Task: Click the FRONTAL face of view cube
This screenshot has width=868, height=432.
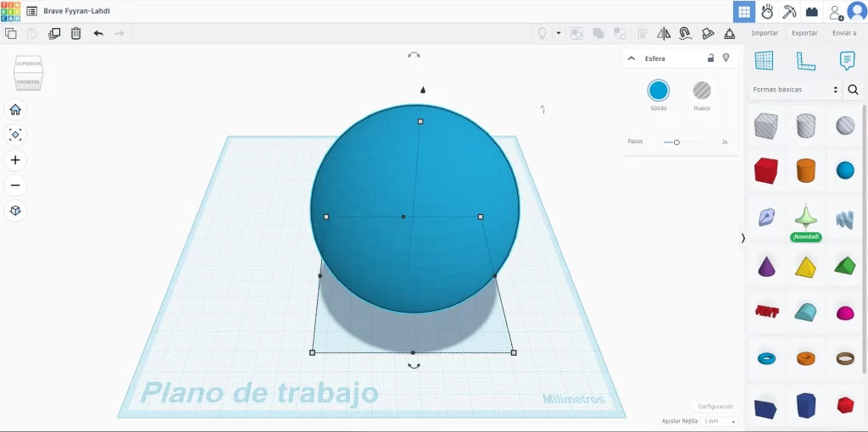Action: [x=28, y=82]
